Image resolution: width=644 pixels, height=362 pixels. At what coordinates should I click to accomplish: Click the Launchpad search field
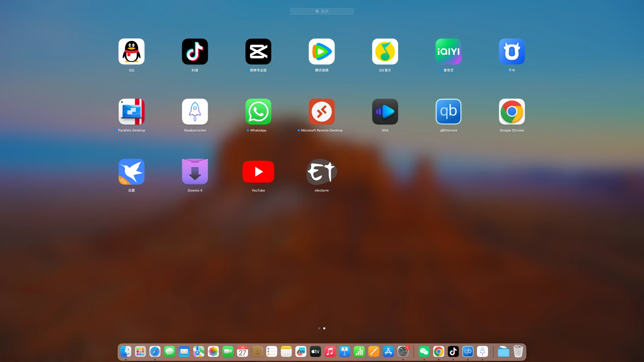[322, 11]
